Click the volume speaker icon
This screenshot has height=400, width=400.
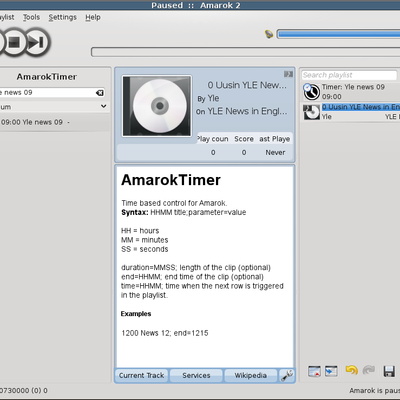point(269,34)
